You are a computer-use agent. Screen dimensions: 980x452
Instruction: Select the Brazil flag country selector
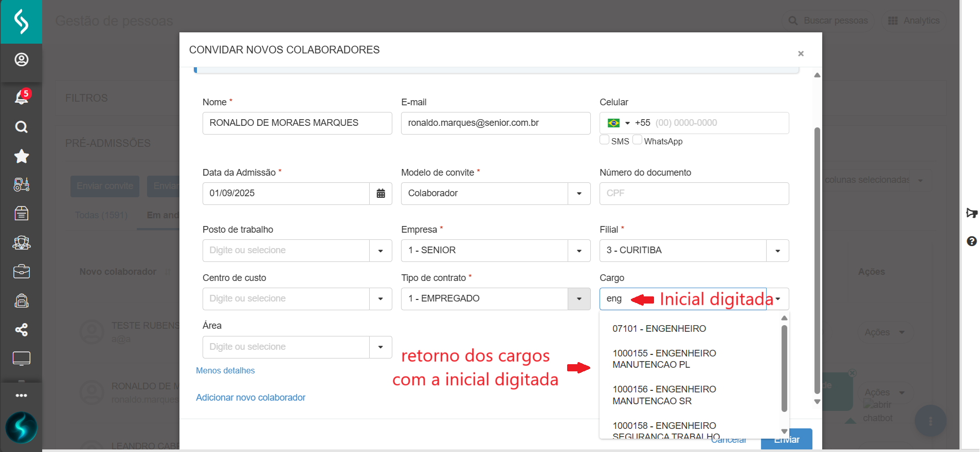click(613, 123)
